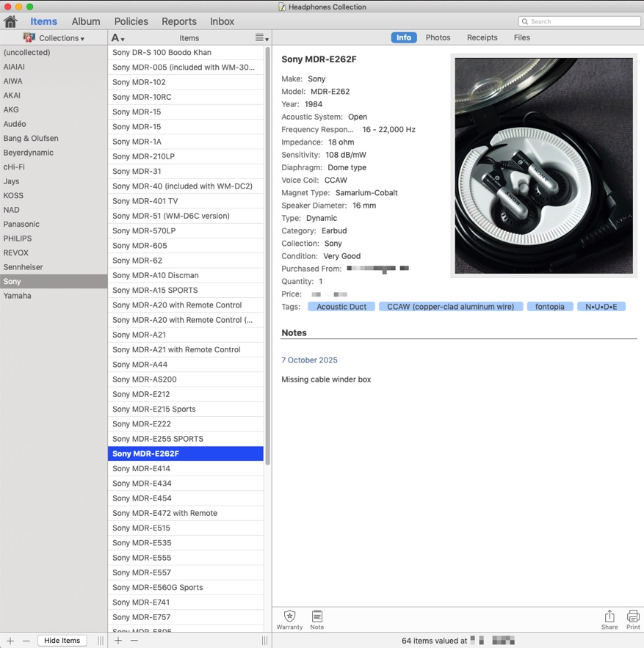Click the Sony MDR-E262F earbud photo
Image resolution: width=644 pixels, height=648 pixels.
[x=543, y=166]
